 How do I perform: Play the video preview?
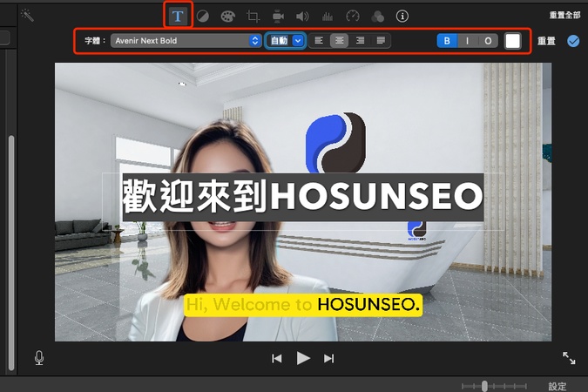303,358
